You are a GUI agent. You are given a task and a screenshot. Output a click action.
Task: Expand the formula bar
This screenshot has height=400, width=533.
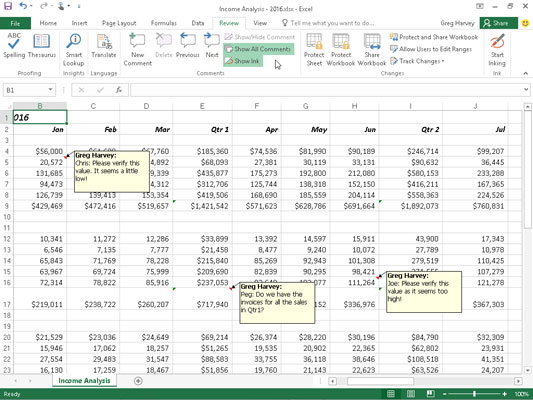pyautogui.click(x=526, y=90)
